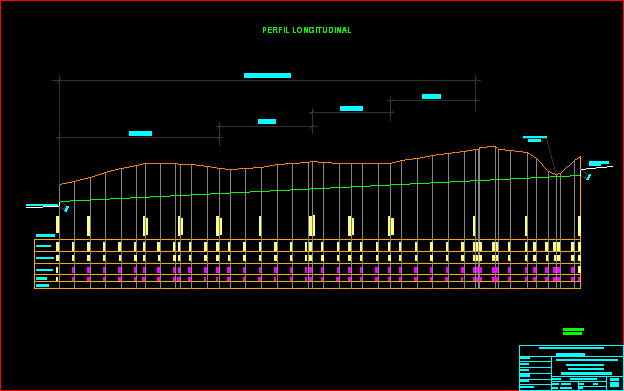Click the highest peak of the orange terrain line
Screen dimensions: 624x391
coord(492,146)
